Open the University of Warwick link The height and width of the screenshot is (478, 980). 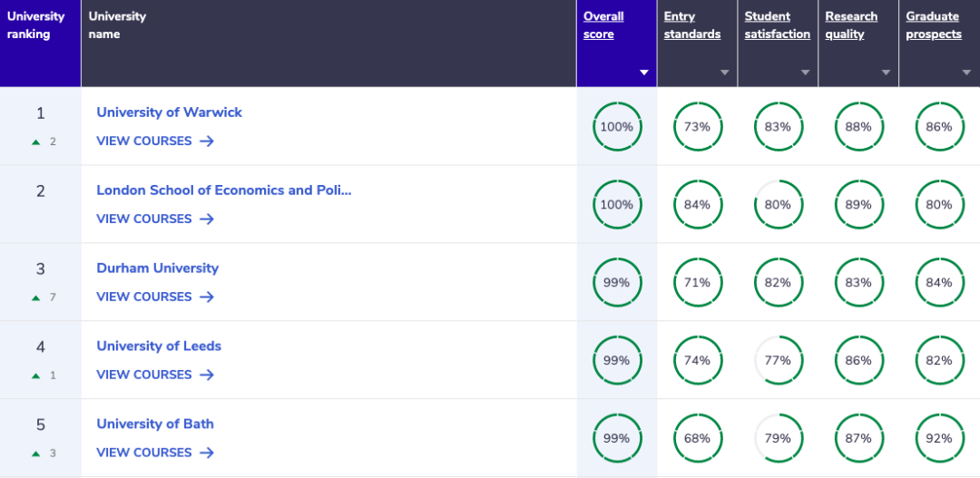click(x=170, y=112)
